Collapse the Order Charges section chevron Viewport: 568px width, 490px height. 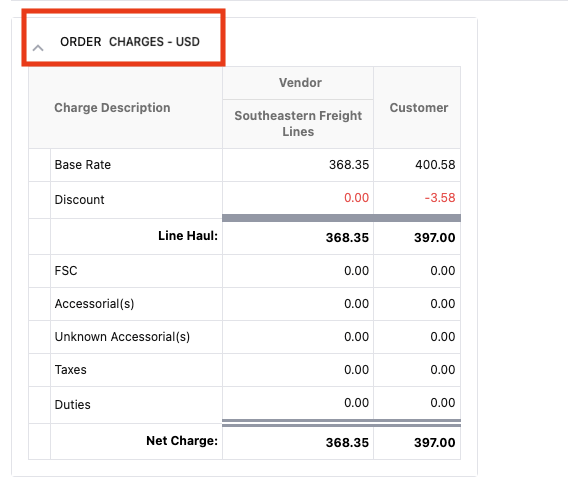click(x=38, y=48)
